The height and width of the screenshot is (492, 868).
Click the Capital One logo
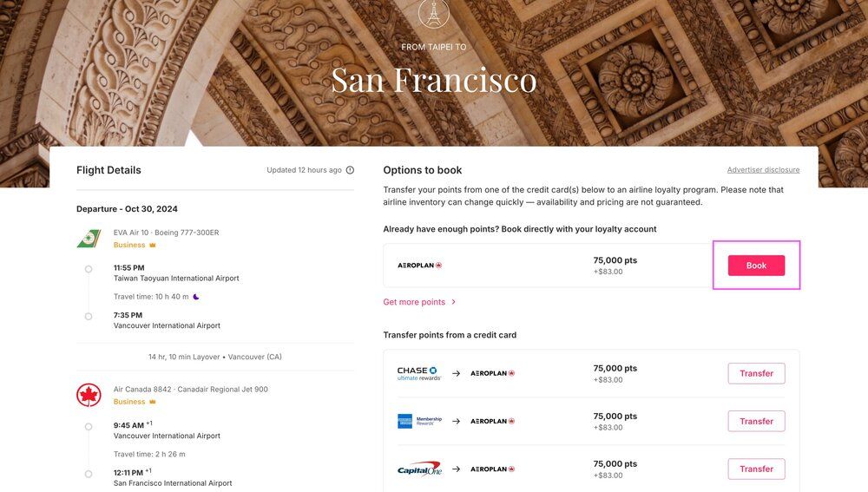[419, 469]
